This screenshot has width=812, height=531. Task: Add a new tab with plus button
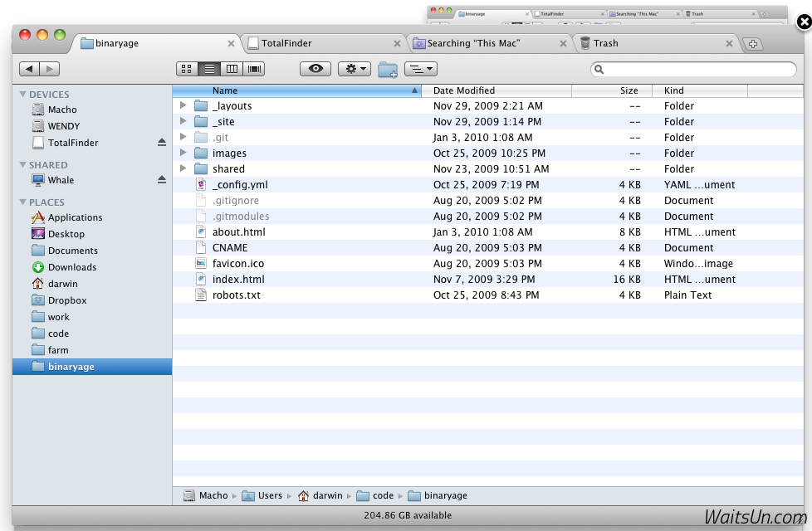752,44
